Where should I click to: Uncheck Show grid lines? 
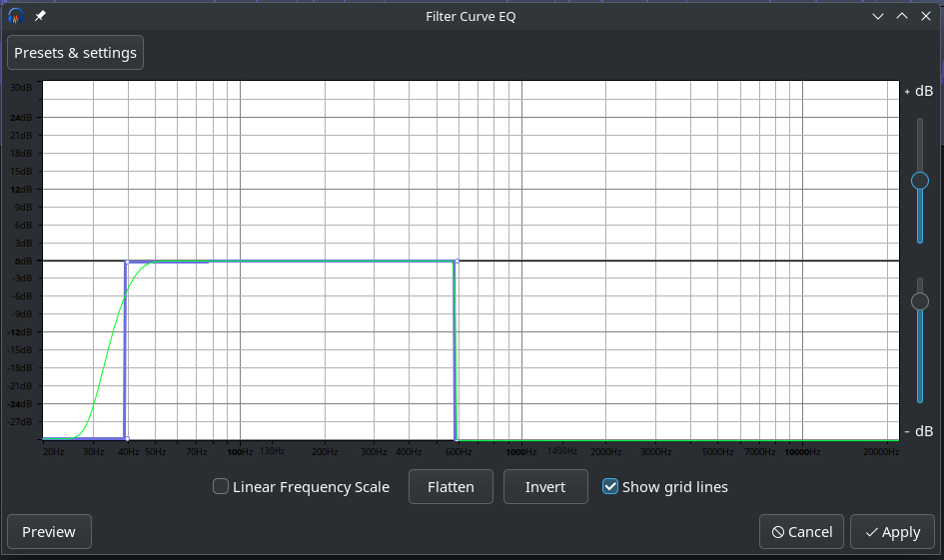pos(610,487)
